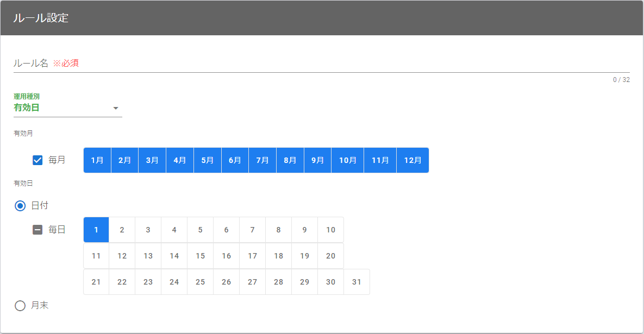This screenshot has width=644, height=334.
Task: Click the 9月 month button
Action: (x=317, y=160)
